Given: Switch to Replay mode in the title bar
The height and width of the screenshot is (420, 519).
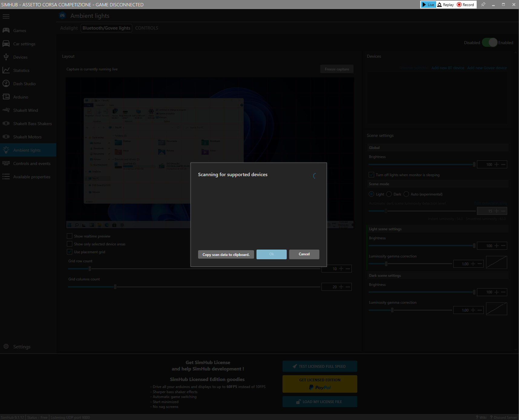Looking at the screenshot, I should point(445,5).
